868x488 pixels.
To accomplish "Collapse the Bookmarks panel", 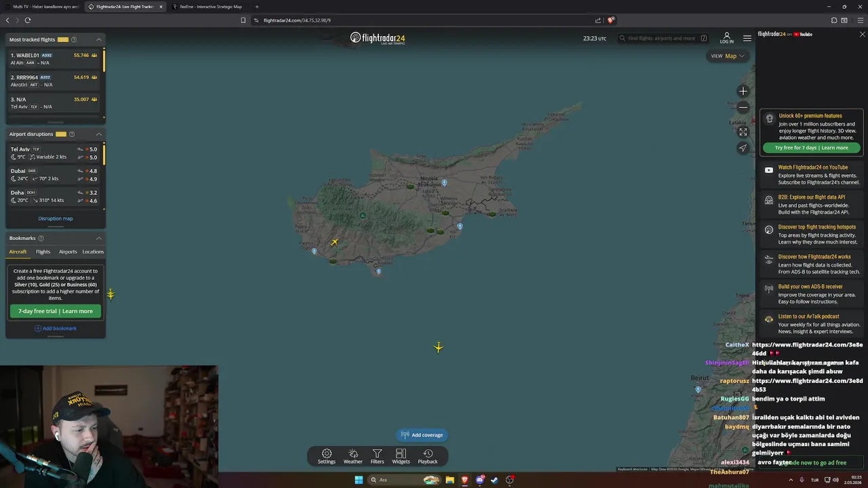I will [98, 238].
